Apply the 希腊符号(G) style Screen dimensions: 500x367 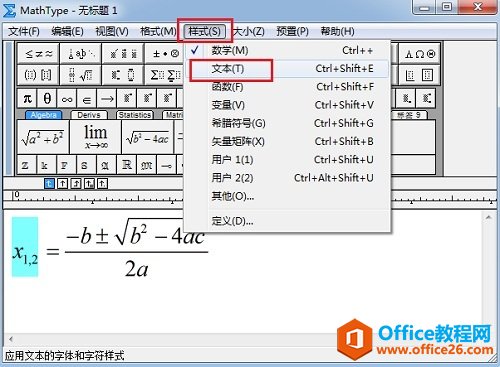click(287, 123)
